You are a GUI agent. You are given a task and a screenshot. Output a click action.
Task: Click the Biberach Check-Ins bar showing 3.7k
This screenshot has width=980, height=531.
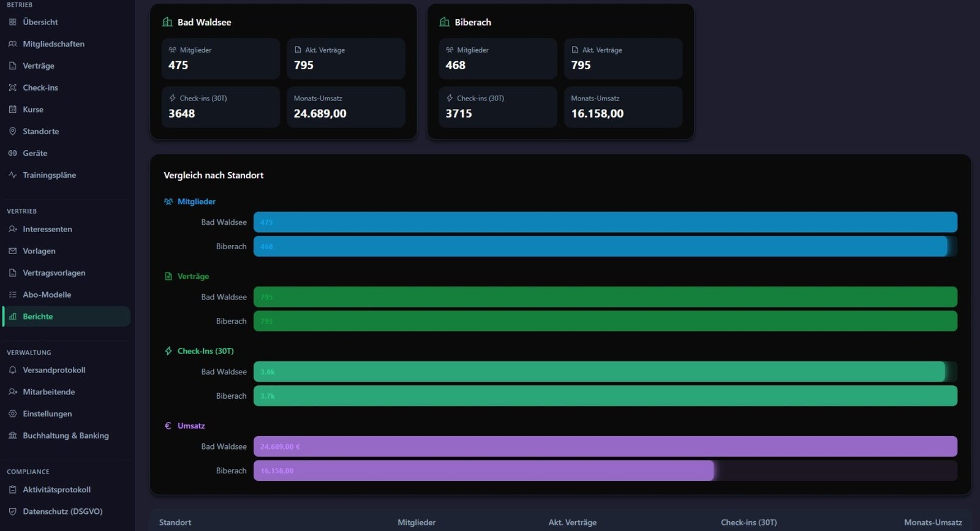[x=605, y=396]
